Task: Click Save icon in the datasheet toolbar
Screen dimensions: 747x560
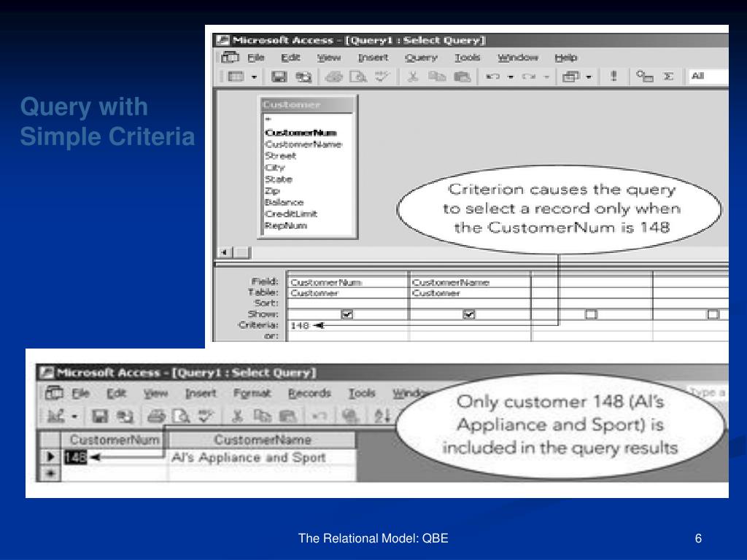Action: pyautogui.click(x=99, y=416)
